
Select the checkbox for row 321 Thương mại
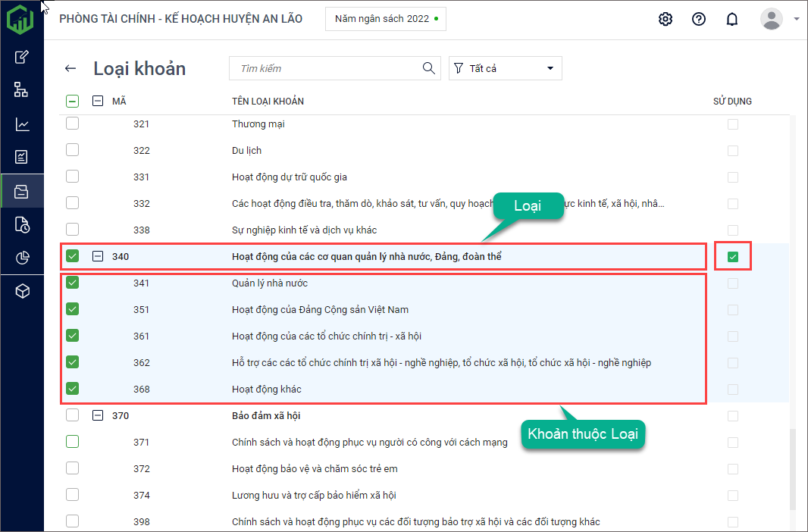point(72,124)
